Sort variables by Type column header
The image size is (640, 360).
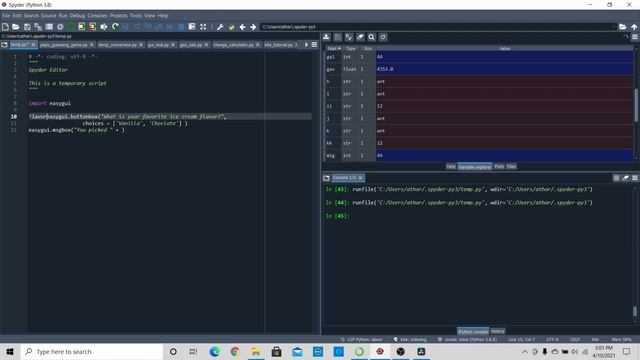[351, 49]
